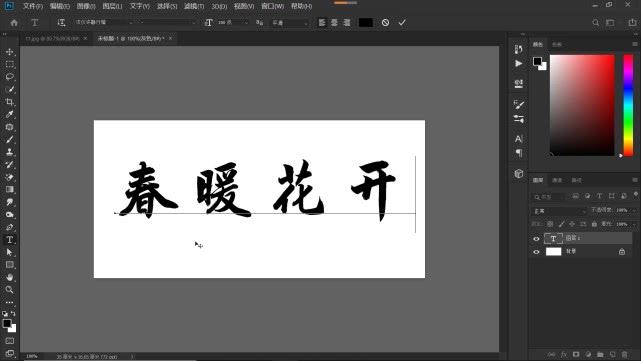Viewport: 641px width, 361px height.
Task: Select the Brush tool
Action: pyautogui.click(x=9, y=139)
